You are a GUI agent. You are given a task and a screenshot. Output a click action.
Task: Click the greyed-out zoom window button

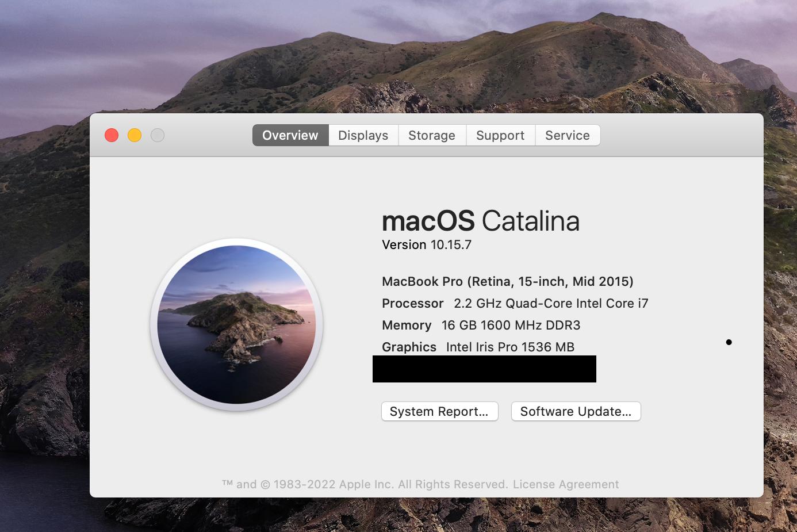158,135
